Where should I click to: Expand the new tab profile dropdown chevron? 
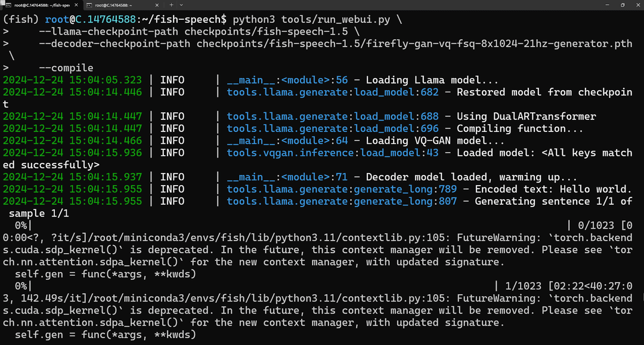click(181, 5)
